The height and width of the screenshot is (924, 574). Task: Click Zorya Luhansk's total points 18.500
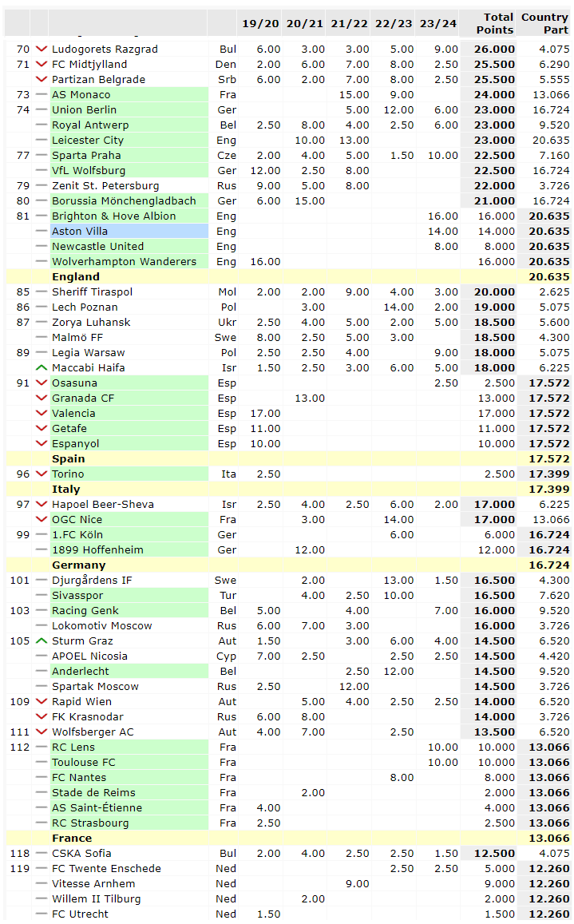tap(494, 323)
